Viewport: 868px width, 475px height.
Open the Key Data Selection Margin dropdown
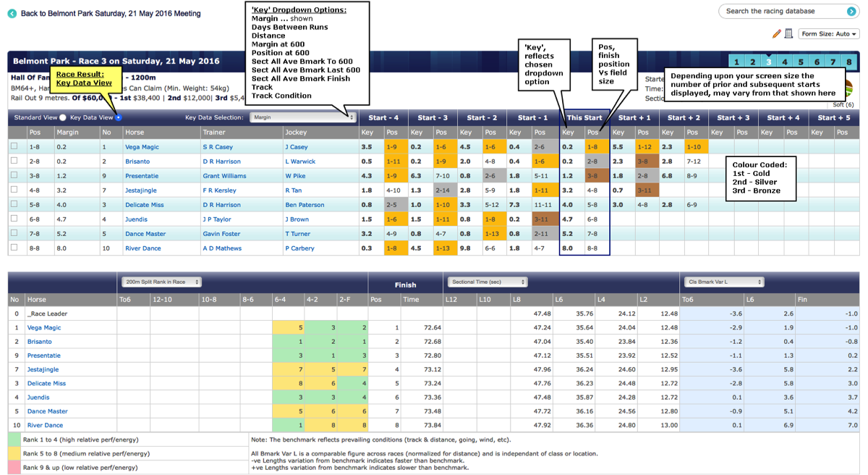(x=303, y=117)
